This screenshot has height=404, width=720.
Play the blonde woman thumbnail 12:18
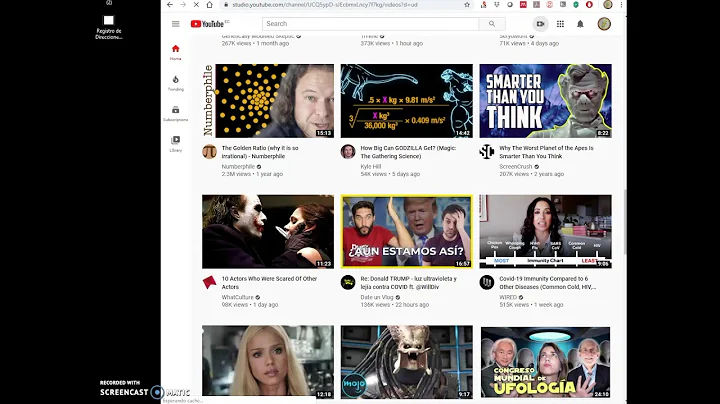click(x=268, y=362)
